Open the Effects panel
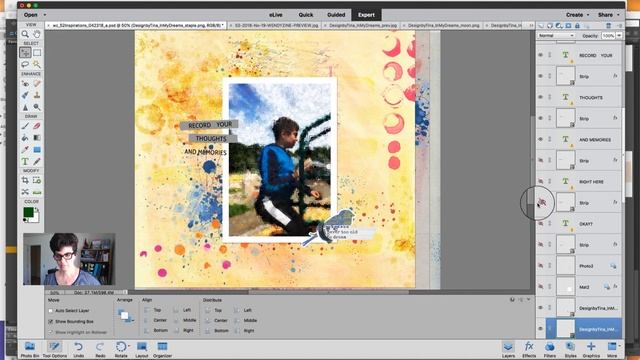 pos(529,349)
